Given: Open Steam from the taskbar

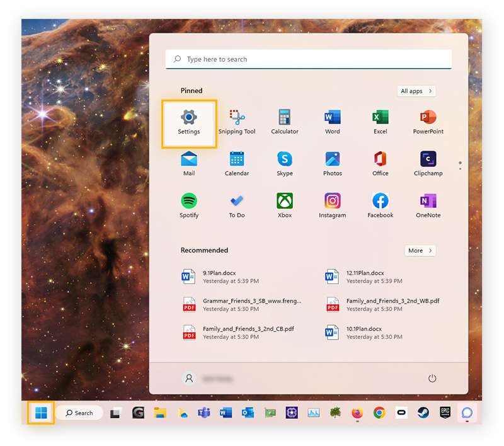Looking at the screenshot, I should point(423,413).
